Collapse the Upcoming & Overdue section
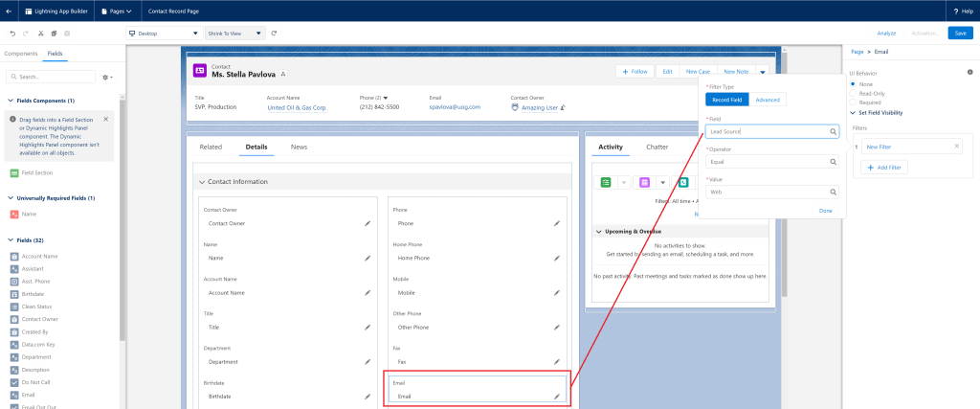Image resolution: width=980 pixels, height=409 pixels. tap(599, 232)
